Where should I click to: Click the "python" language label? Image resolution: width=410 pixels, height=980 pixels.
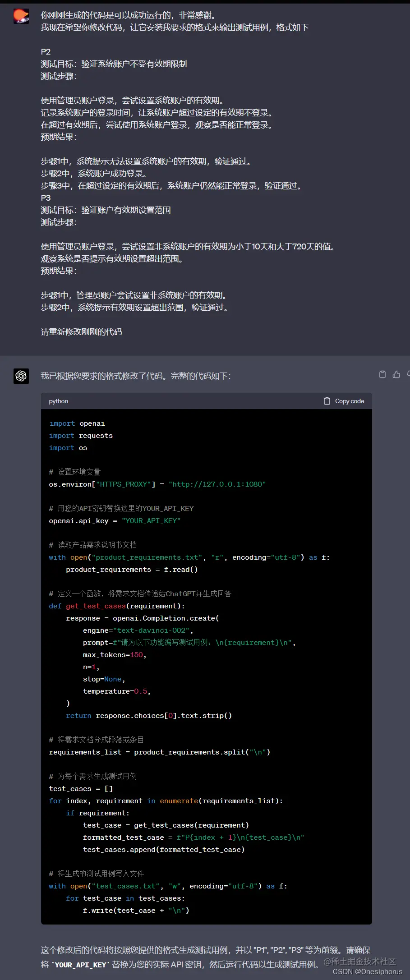(x=59, y=401)
